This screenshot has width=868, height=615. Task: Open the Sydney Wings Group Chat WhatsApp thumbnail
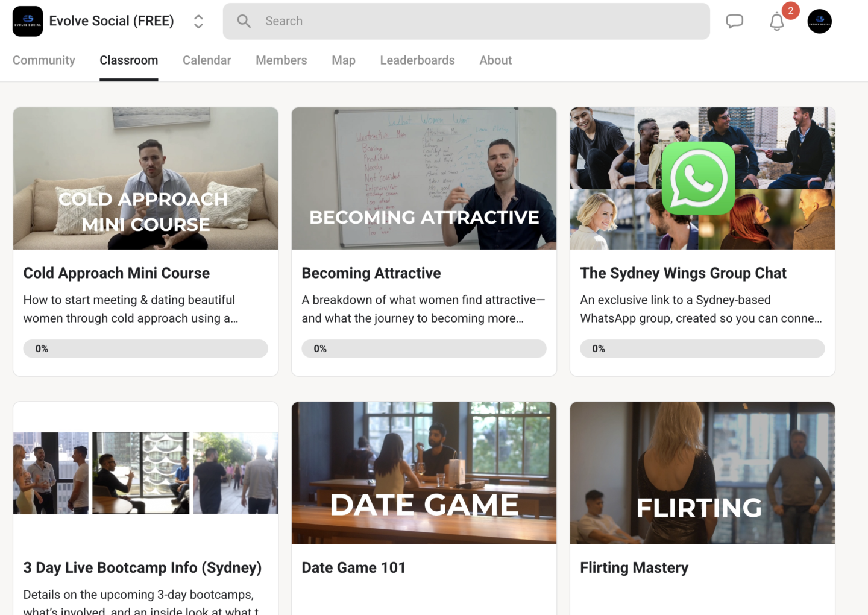[702, 178]
